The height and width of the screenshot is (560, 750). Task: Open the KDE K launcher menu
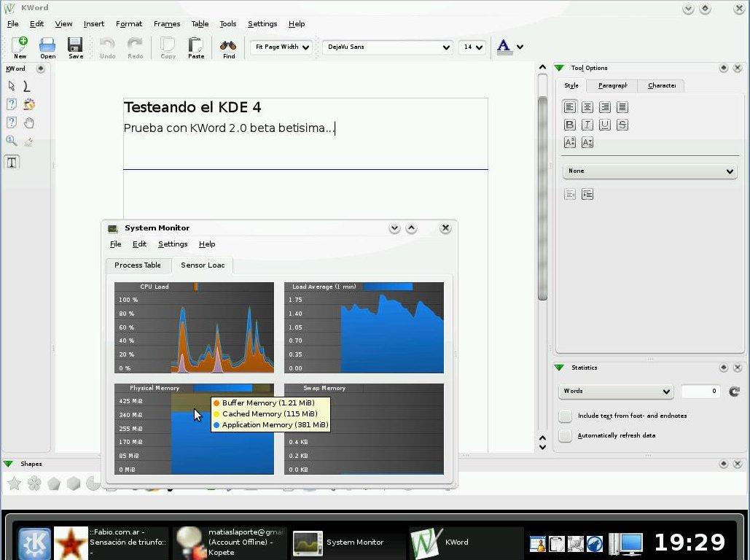pyautogui.click(x=34, y=543)
